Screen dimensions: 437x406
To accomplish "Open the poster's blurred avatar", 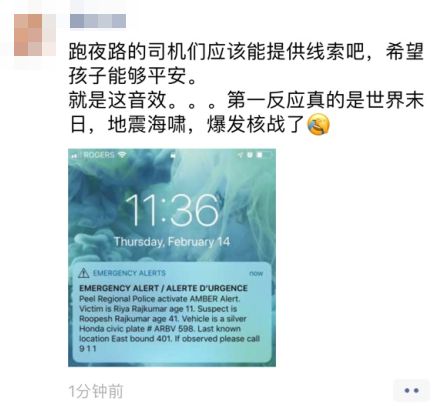I will tap(35, 35).
